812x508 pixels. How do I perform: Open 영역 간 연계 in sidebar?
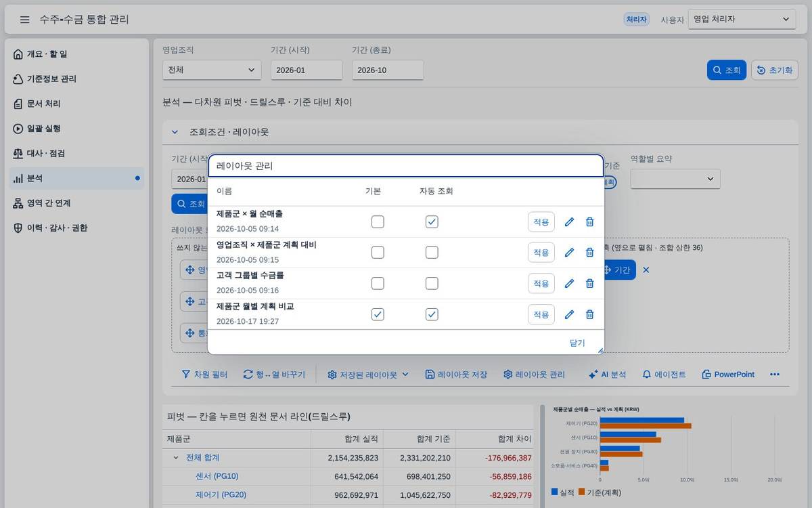pyautogui.click(x=76, y=203)
